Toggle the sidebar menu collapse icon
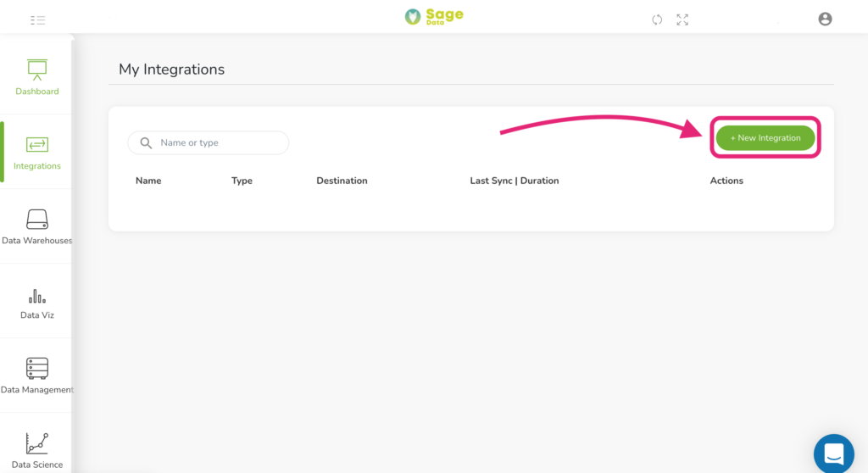 pyautogui.click(x=37, y=20)
